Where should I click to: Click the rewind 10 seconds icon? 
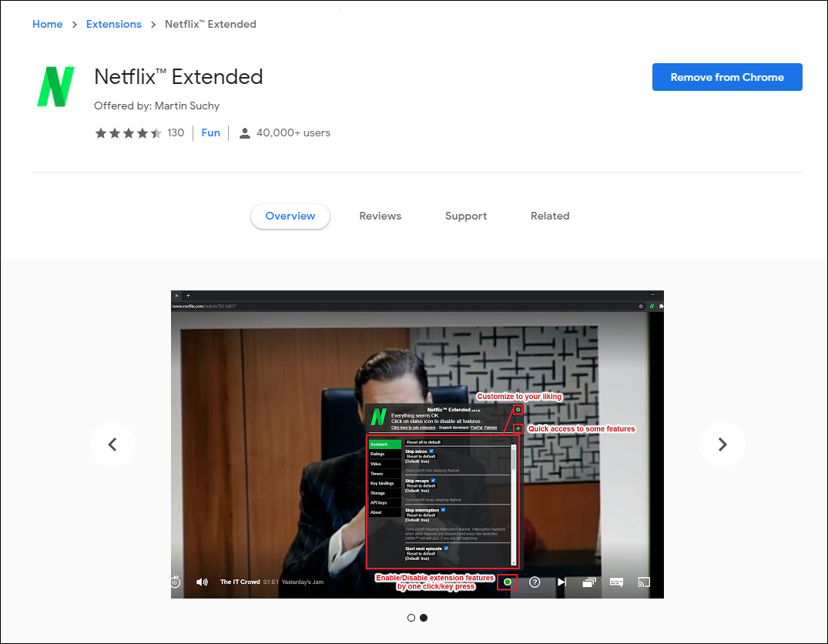176,582
